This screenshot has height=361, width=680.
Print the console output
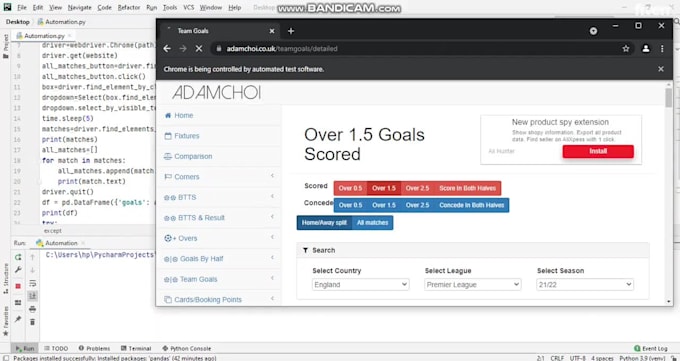(x=33, y=309)
